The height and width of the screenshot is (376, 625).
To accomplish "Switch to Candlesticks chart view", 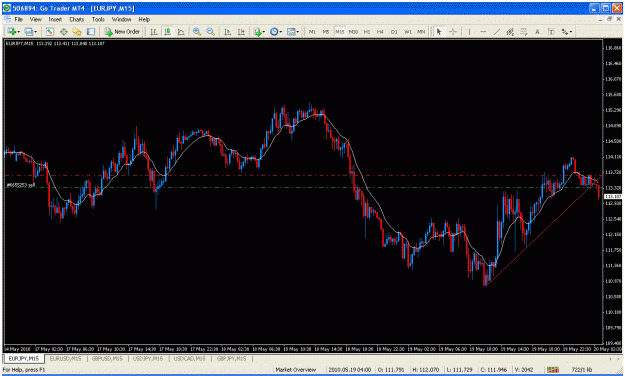I will (x=167, y=32).
